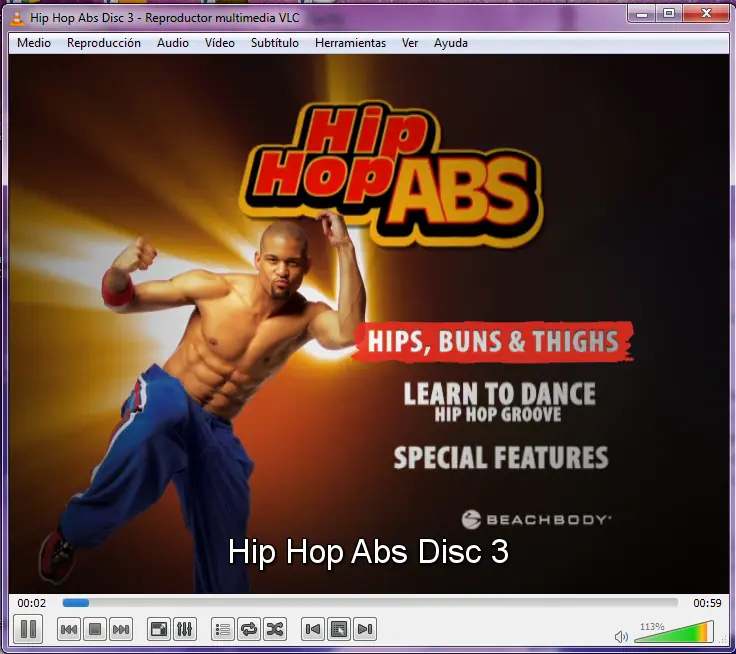
Task: Toggle loop repeat mode icon
Action: (249, 629)
